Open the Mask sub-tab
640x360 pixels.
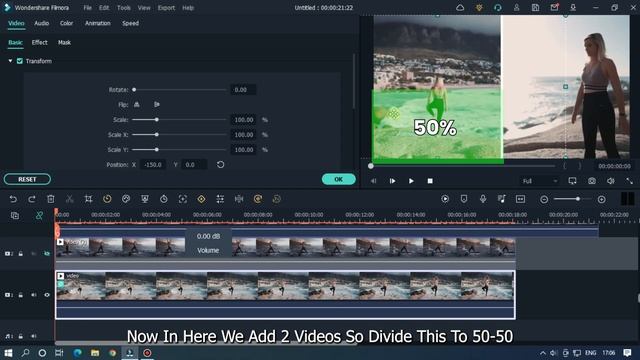(x=64, y=42)
